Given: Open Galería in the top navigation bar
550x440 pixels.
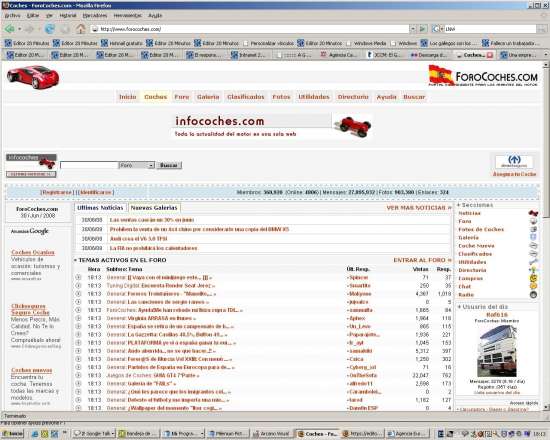Looking at the screenshot, I should [x=208, y=97].
